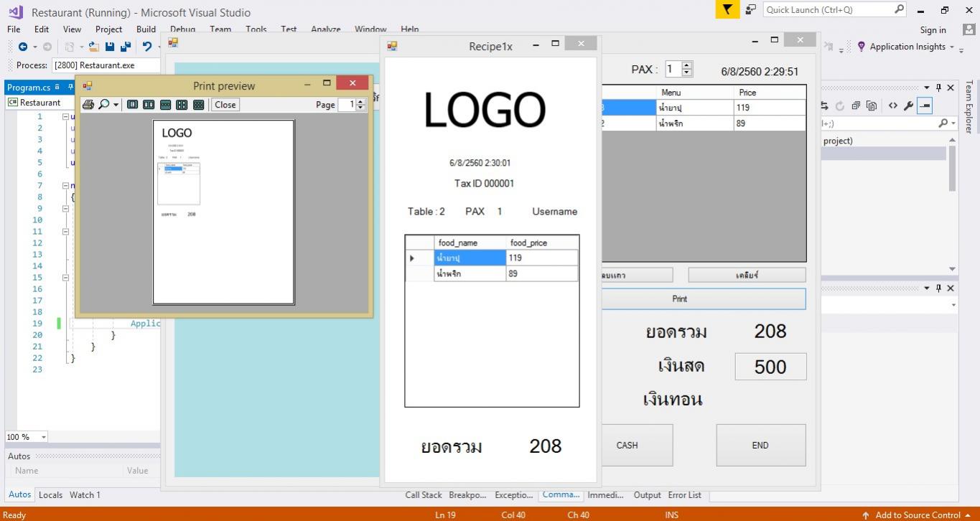Open the Application Insights dropdown arrow
This screenshot has width=980, height=521.
953,47
